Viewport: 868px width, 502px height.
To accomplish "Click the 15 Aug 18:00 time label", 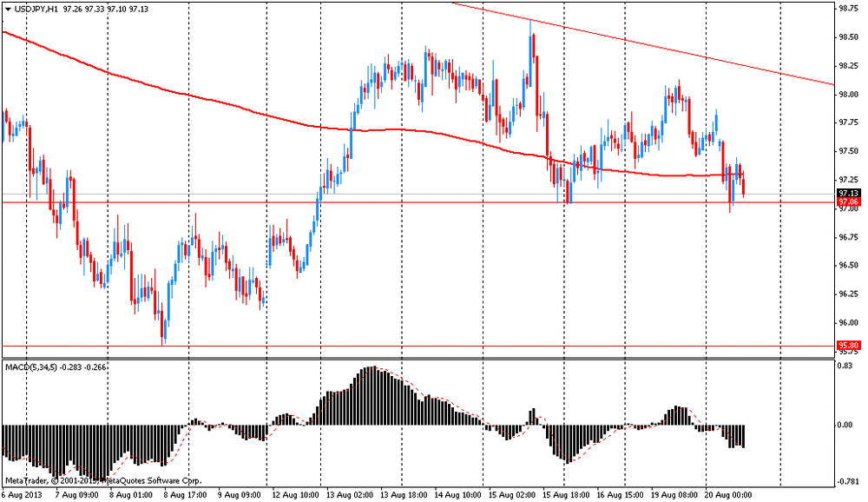I will (x=567, y=494).
